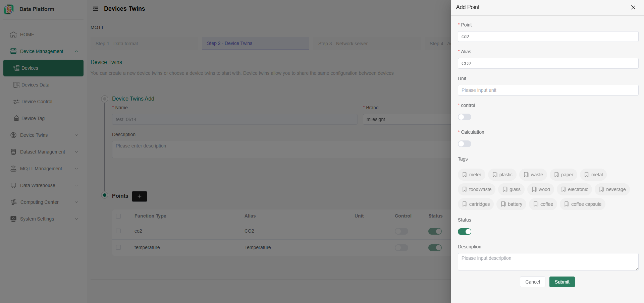Screen dimensions: 644x303
Task: Click the plus icon beside Points
Action: (140, 196)
